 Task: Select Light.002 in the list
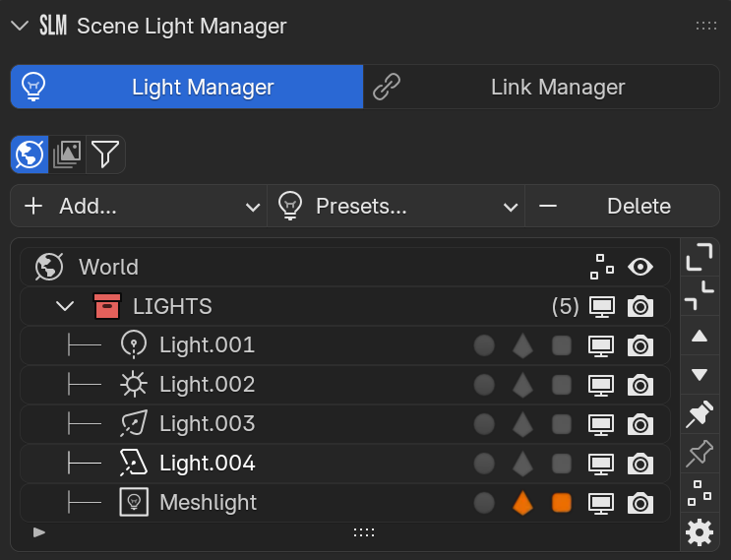pyautogui.click(x=345, y=385)
